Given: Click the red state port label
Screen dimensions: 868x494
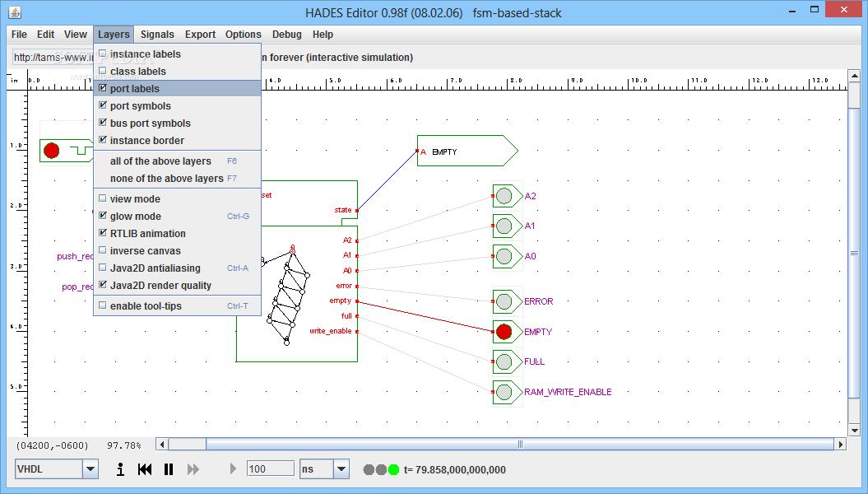Looking at the screenshot, I should tap(342, 210).
